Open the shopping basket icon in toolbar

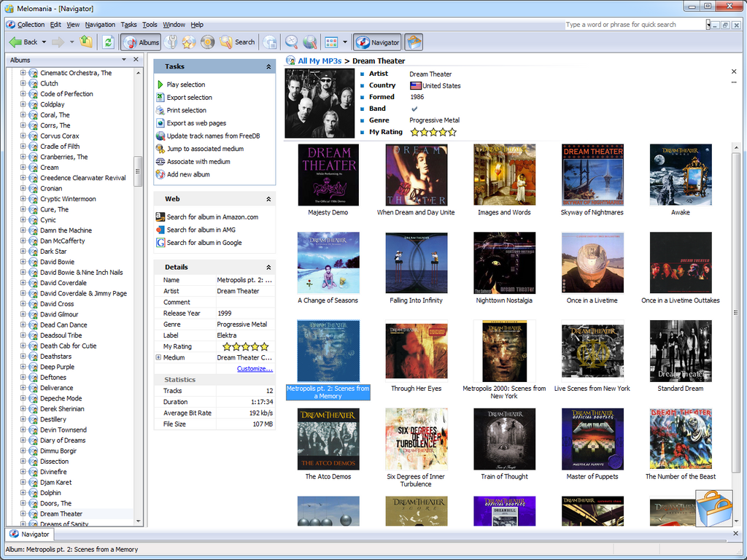click(414, 42)
